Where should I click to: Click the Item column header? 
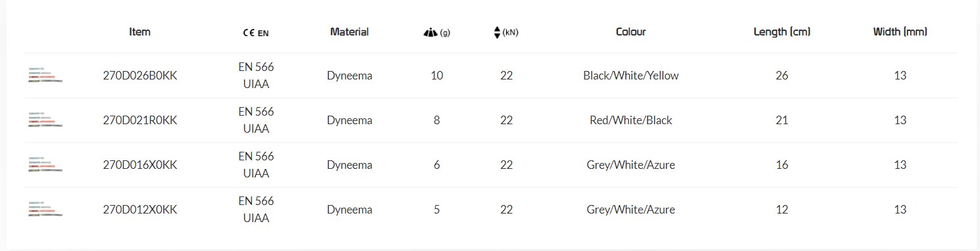[140, 32]
